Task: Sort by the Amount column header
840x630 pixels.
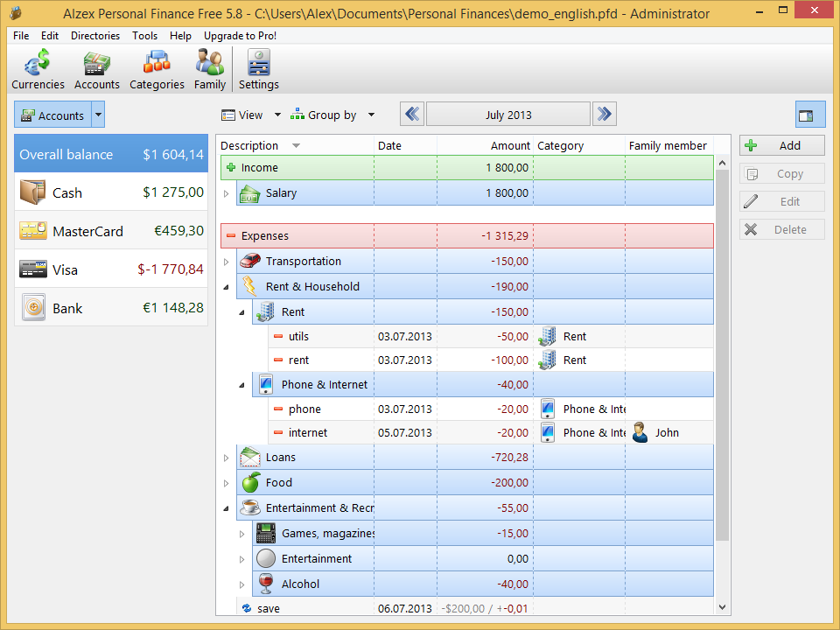Action: (x=486, y=145)
